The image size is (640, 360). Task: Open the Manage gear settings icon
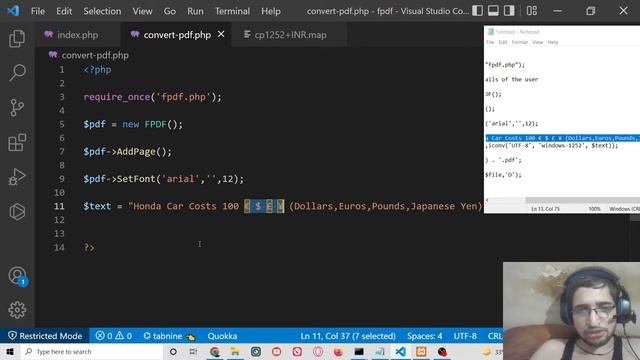pyautogui.click(x=17, y=310)
